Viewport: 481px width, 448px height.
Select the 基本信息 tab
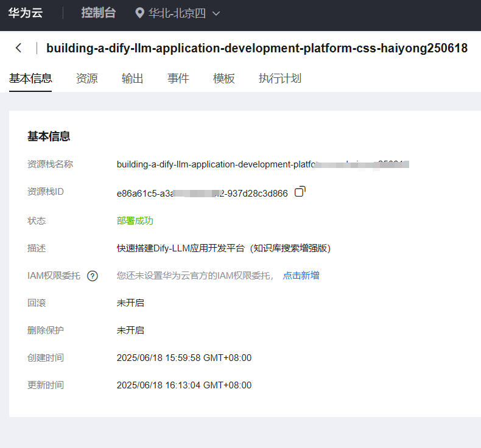click(x=30, y=79)
